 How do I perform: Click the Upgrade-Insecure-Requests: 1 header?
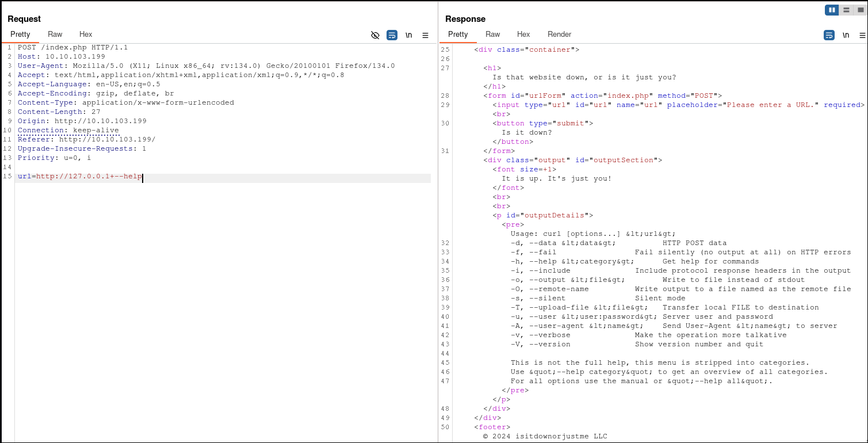[82, 148]
